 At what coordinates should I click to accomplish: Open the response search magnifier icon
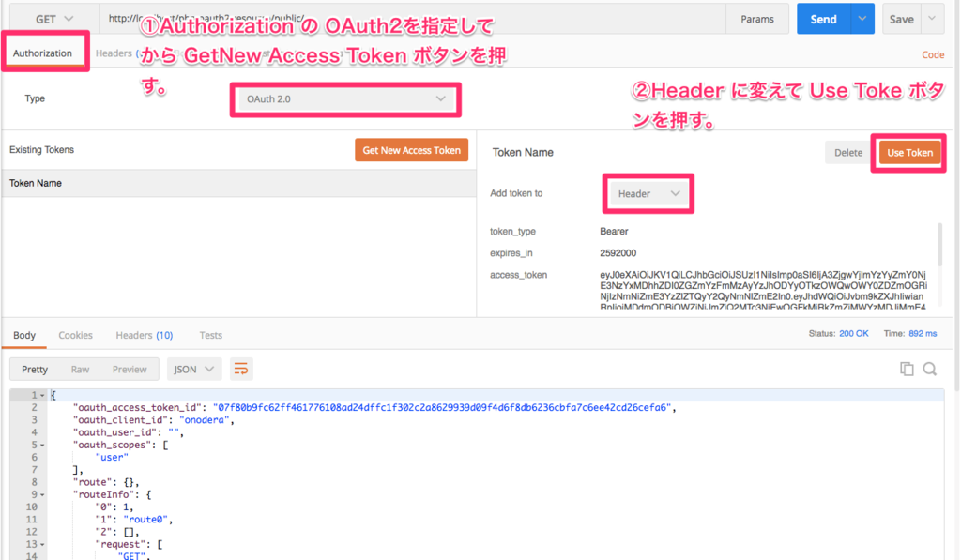click(x=930, y=369)
